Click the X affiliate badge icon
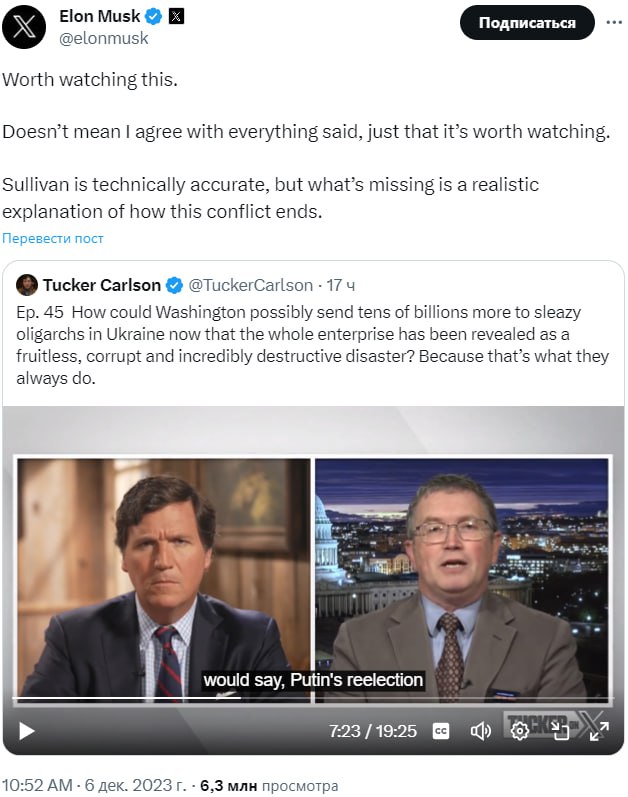This screenshot has height=797, width=628. coord(176,17)
